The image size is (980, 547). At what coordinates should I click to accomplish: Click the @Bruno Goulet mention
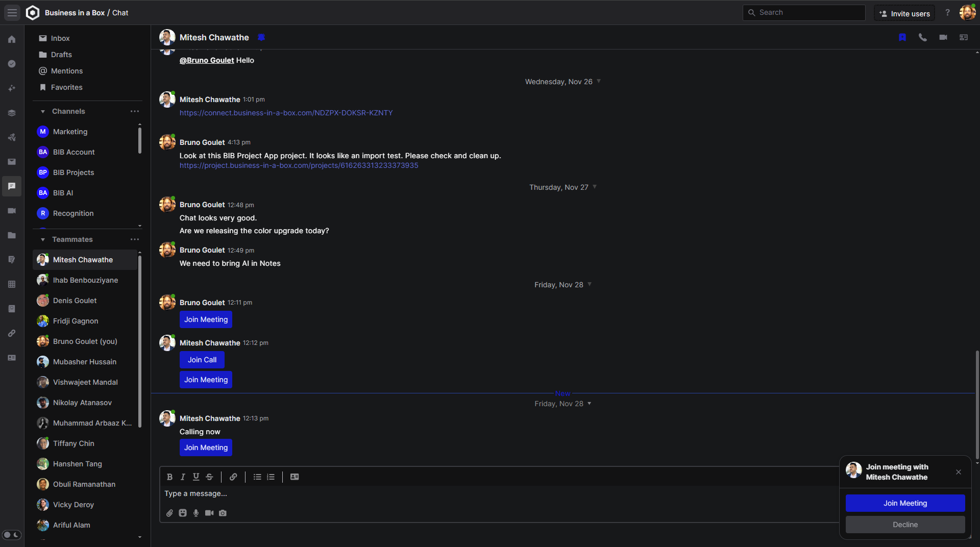coord(207,60)
